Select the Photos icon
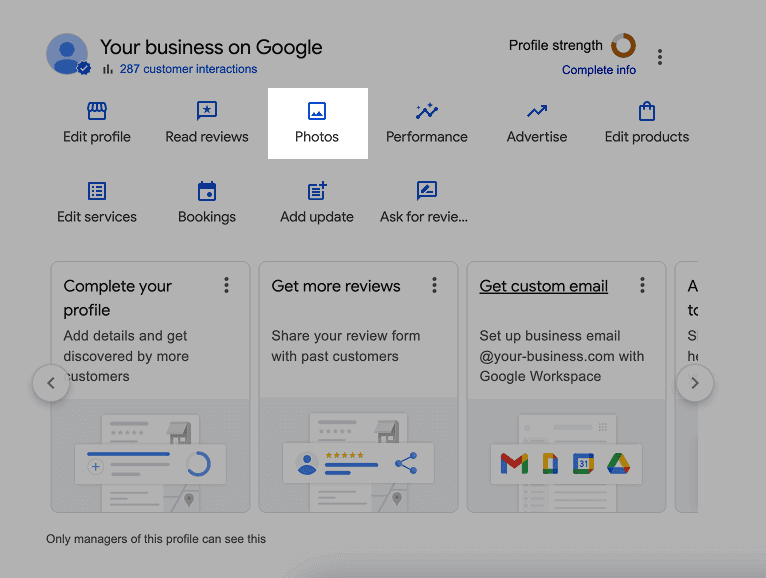766x578 pixels. click(x=317, y=111)
